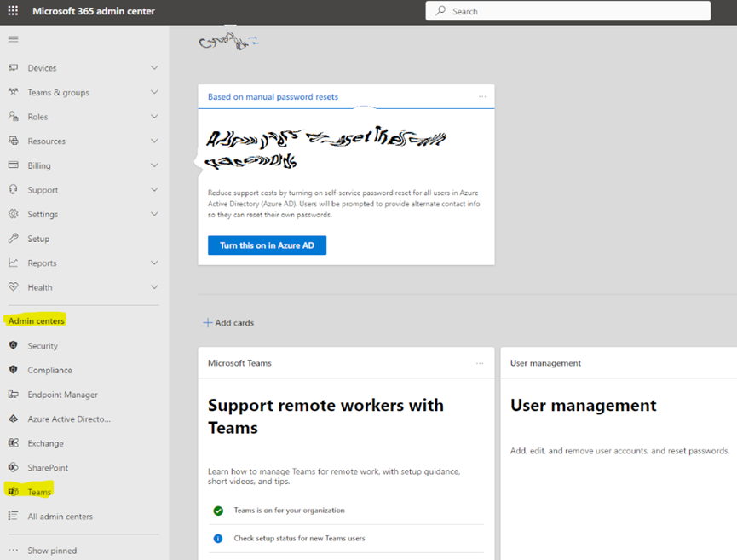
Task: Click the Security admin center shield icon
Action: point(13,346)
